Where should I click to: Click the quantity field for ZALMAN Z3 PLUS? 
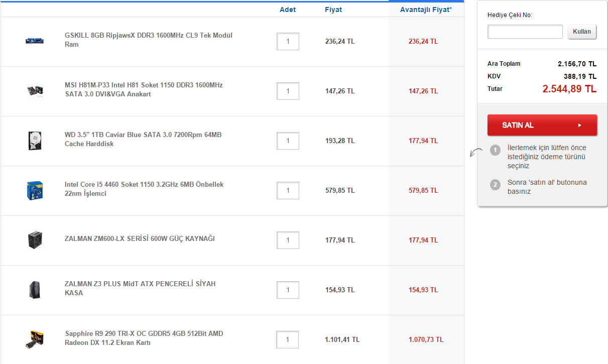288,290
